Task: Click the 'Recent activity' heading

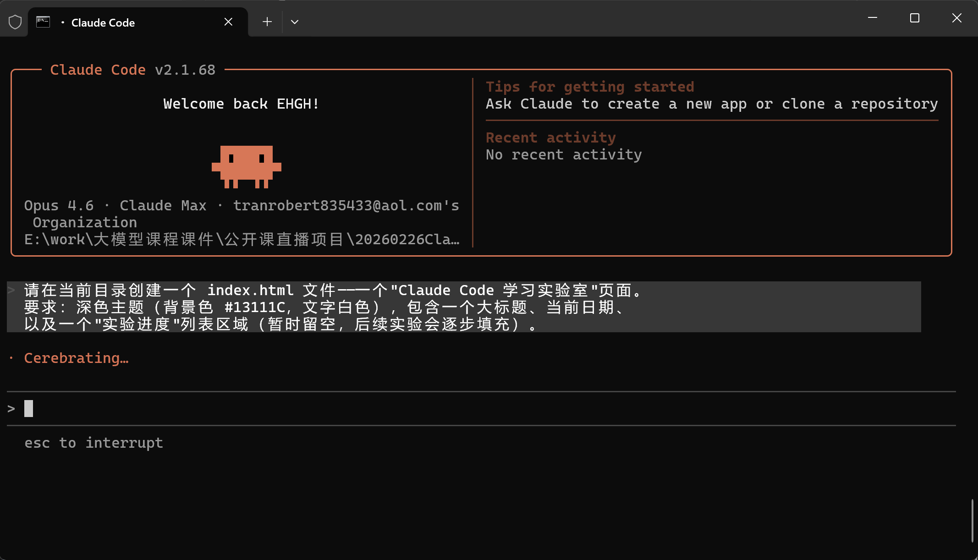Action: 551,137
